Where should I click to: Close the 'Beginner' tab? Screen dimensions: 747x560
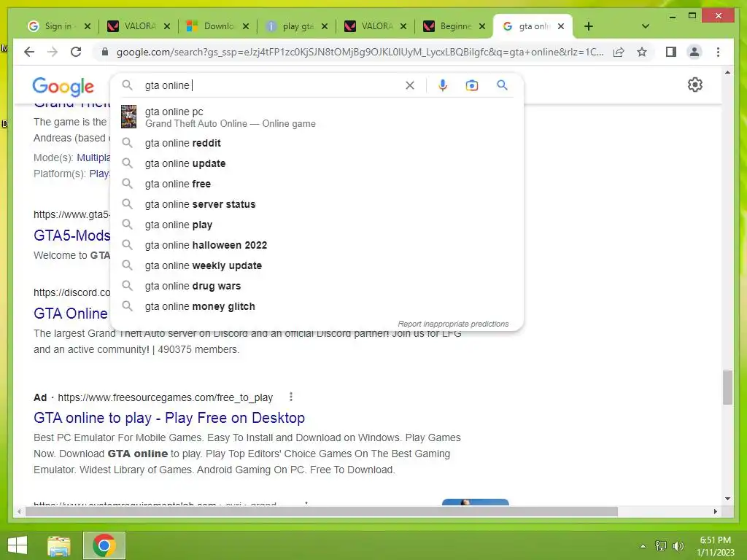tap(482, 26)
